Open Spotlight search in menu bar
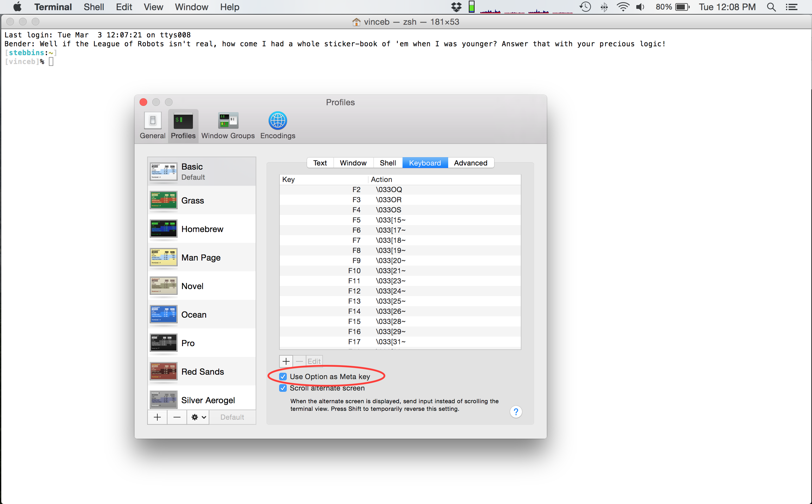Image resolution: width=812 pixels, height=504 pixels. click(x=771, y=7)
